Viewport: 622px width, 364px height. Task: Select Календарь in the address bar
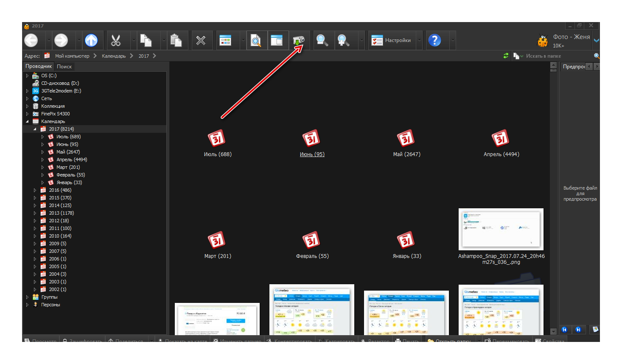114,56
